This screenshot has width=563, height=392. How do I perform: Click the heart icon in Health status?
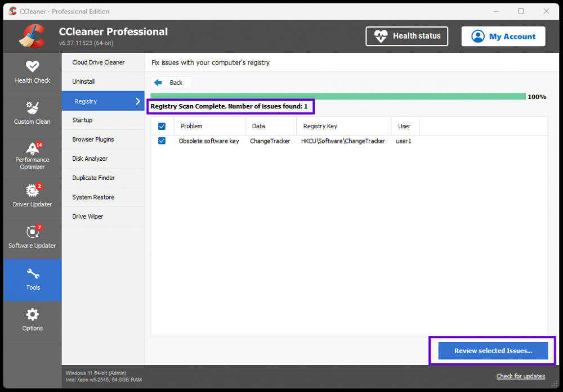(381, 36)
